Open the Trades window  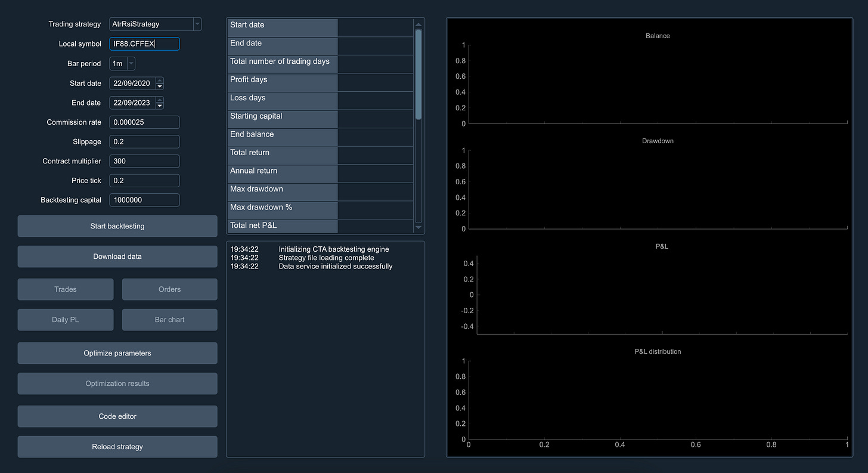[x=65, y=289]
